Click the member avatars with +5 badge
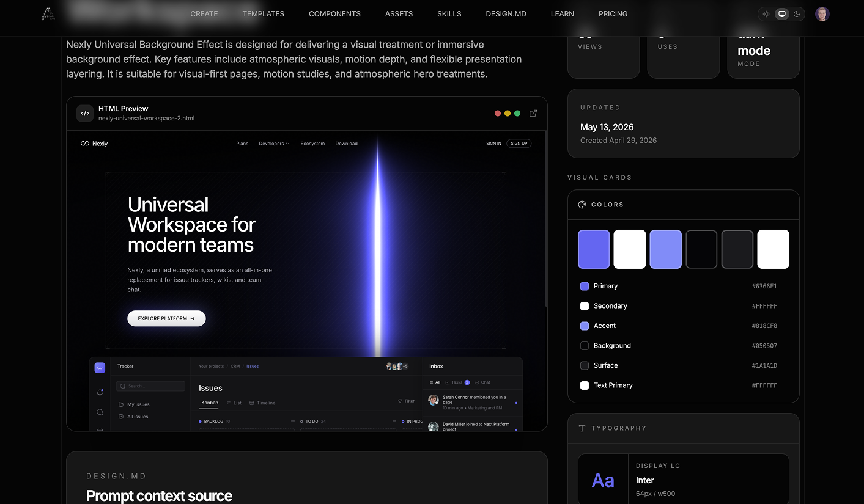Screen dimensions: 864x504 click(x=397, y=367)
